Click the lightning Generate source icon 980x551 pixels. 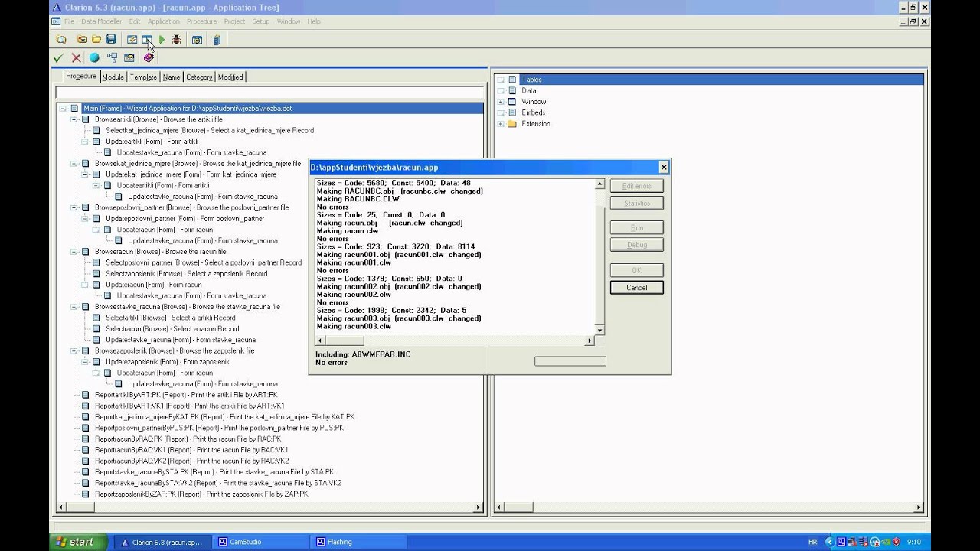tap(132, 40)
